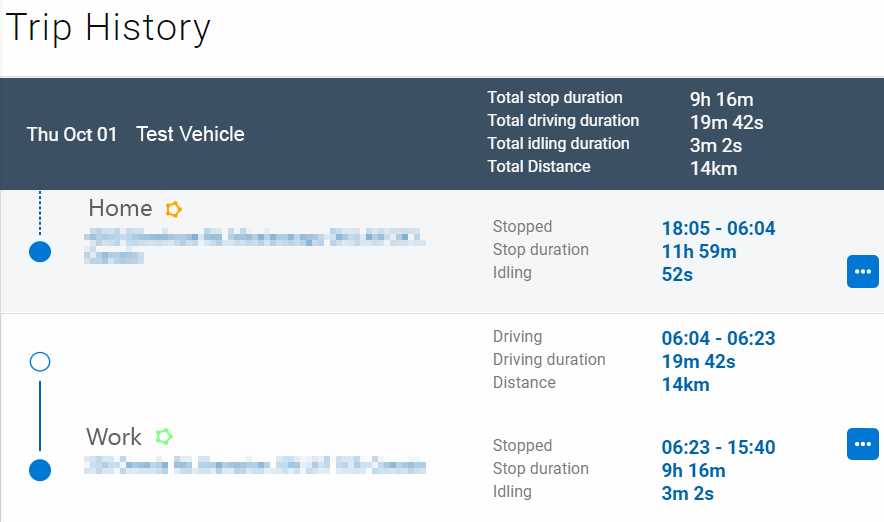Select the filled timeline dot for Home
The height and width of the screenshot is (522, 884).
point(40,252)
